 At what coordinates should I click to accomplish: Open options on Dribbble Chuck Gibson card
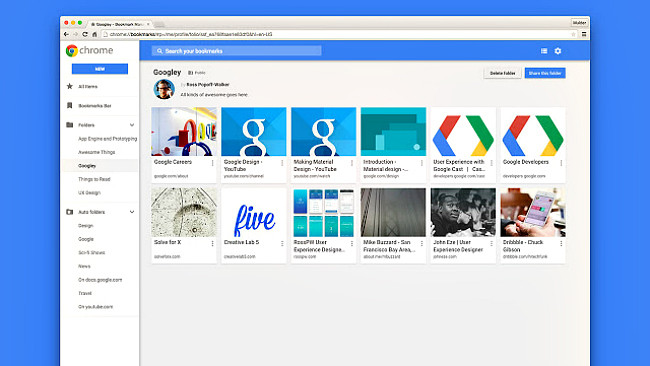(x=561, y=244)
